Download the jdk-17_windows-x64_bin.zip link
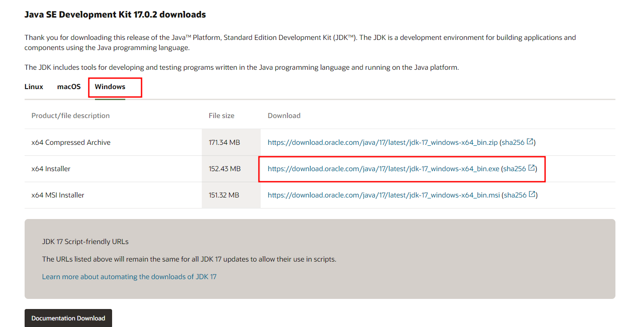Viewport: 644px width, 327px height. [x=382, y=143]
